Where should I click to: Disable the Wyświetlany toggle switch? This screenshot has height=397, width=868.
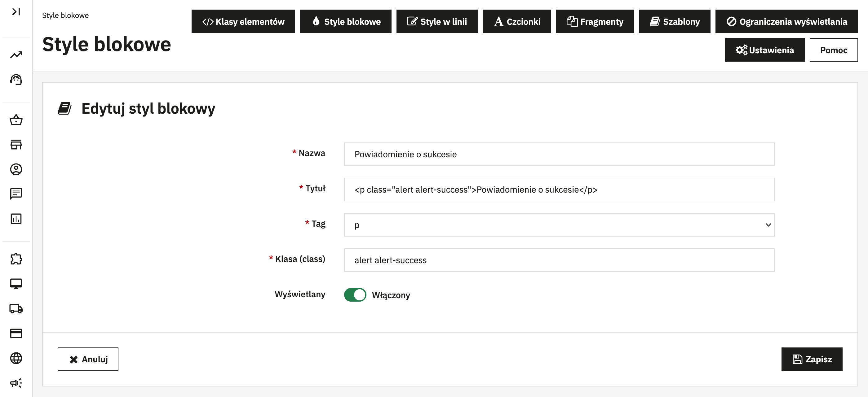[355, 294]
